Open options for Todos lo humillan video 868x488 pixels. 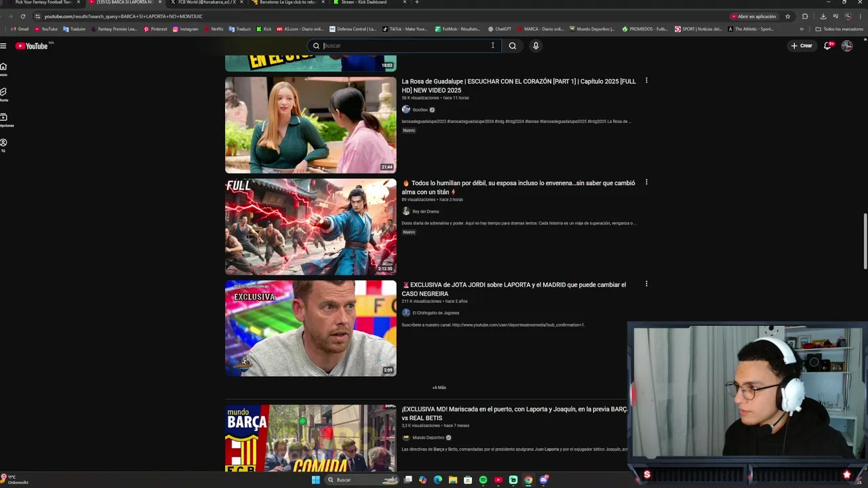point(646,182)
